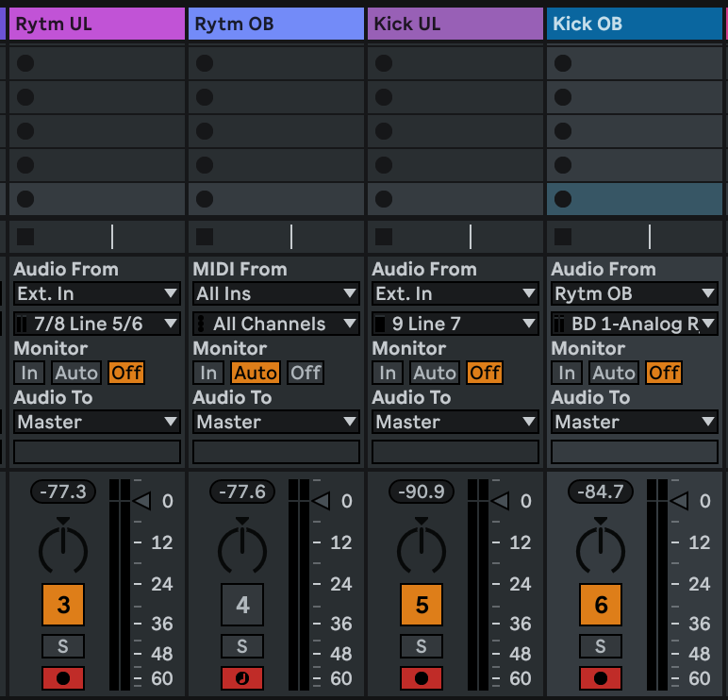The width and height of the screenshot is (728, 700).
Task: Click the -77.3 peak level display
Action: pos(63,492)
